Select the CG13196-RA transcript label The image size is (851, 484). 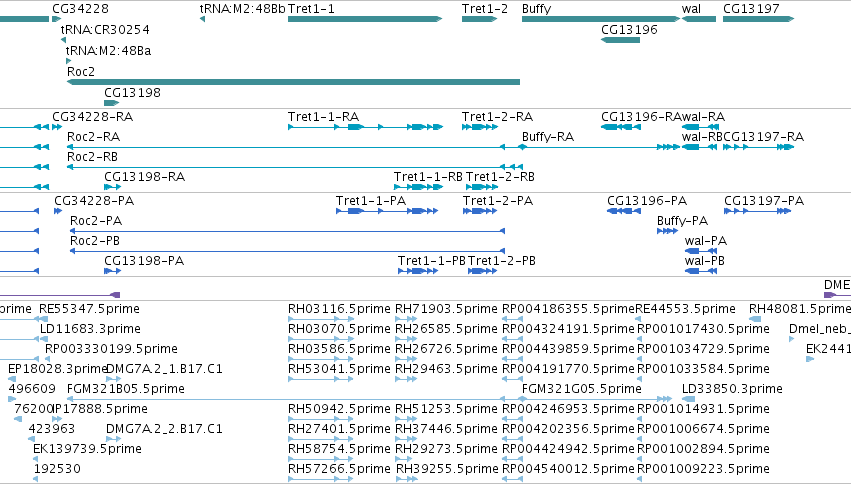tap(642, 117)
